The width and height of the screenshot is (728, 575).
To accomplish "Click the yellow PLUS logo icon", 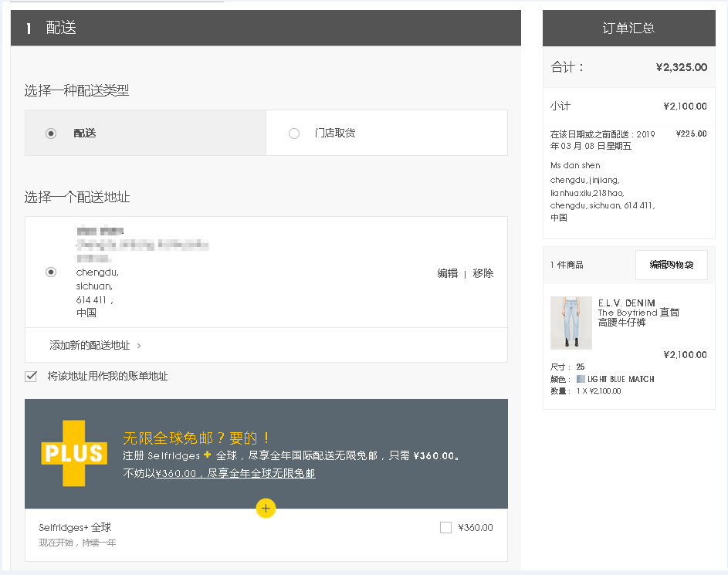I will click(73, 454).
